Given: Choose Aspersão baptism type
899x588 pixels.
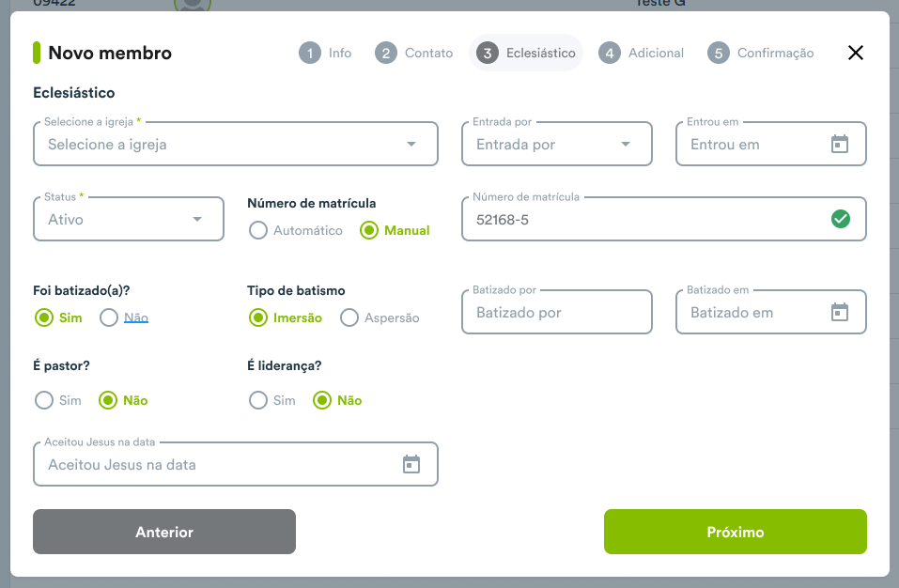Looking at the screenshot, I should [349, 317].
